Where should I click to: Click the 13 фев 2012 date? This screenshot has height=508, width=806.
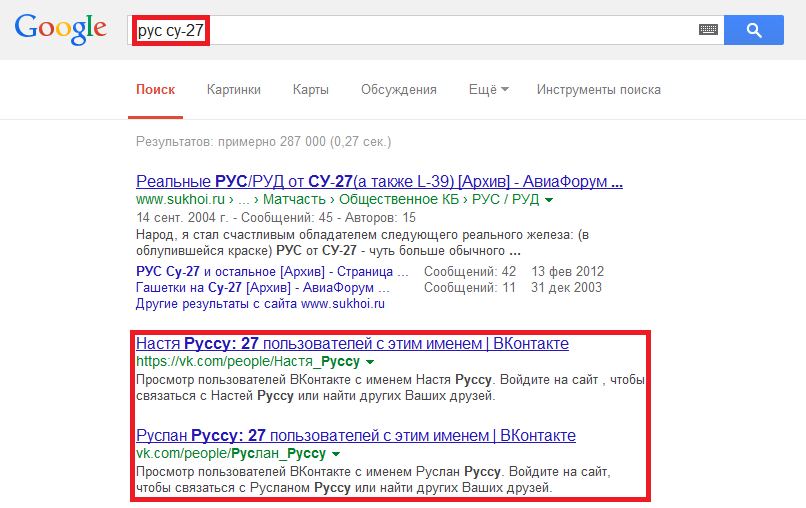(567, 271)
